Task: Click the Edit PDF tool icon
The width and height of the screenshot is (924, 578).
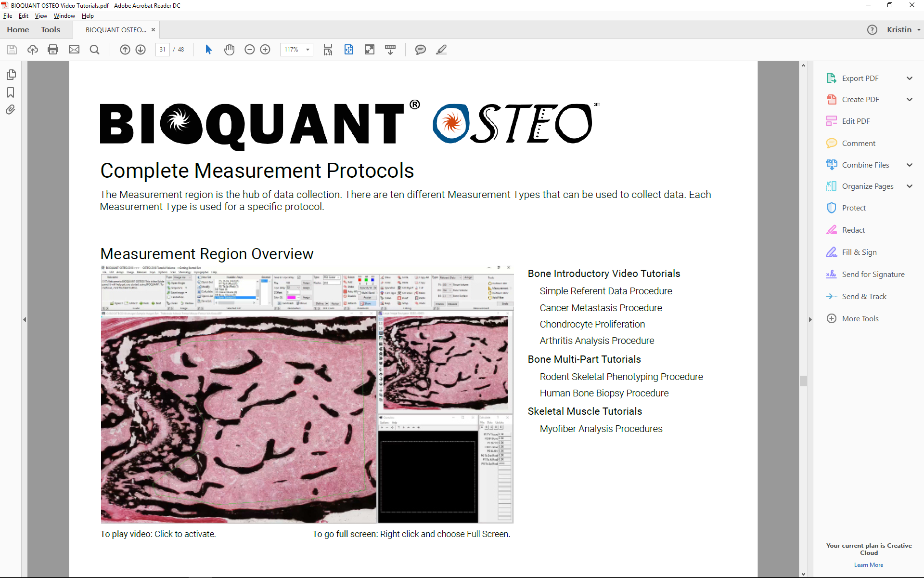Action: click(832, 121)
